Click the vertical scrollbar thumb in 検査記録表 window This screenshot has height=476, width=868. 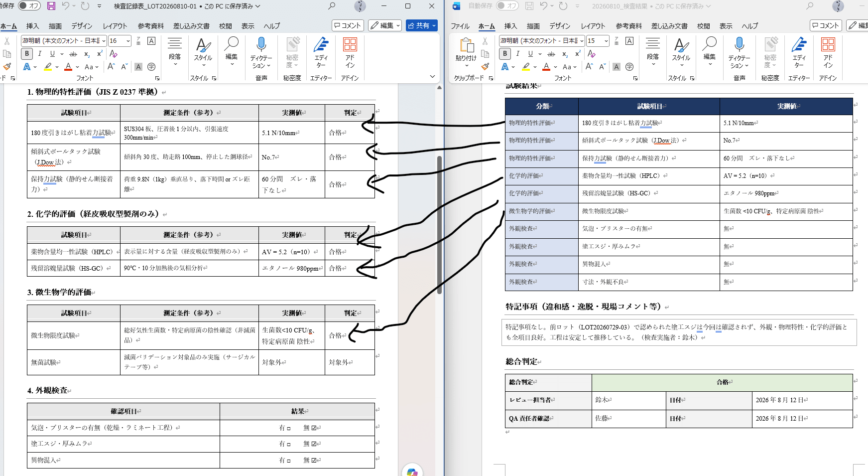tap(439, 225)
